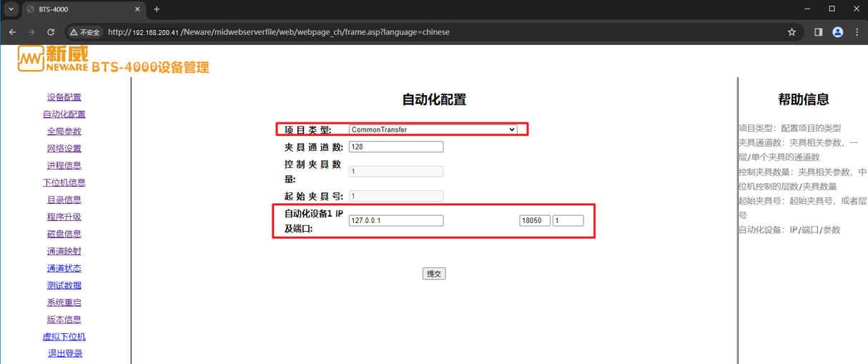
Task: Click the disabled 控制夹具数量 field
Action: (x=396, y=172)
